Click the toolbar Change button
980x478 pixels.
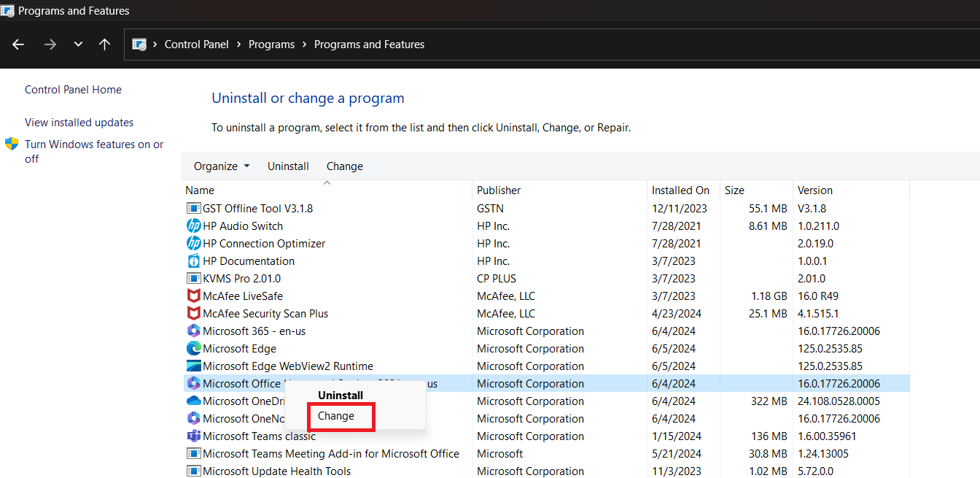pos(345,166)
